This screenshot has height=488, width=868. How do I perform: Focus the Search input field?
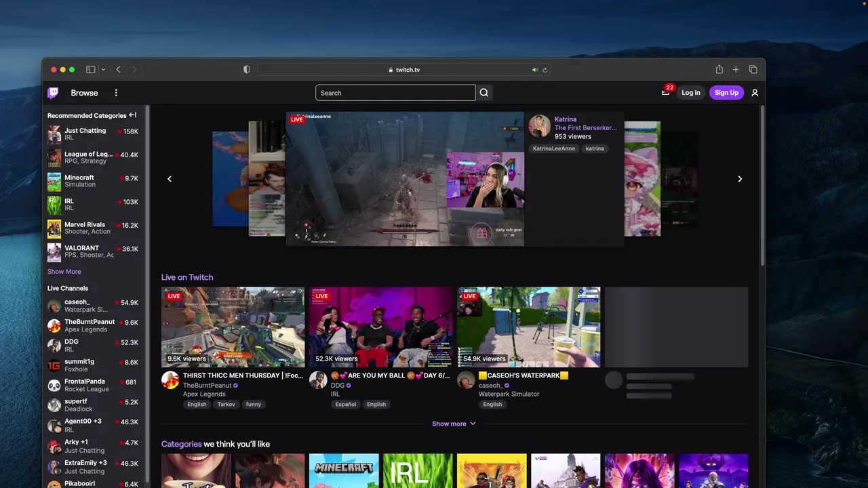tap(395, 93)
